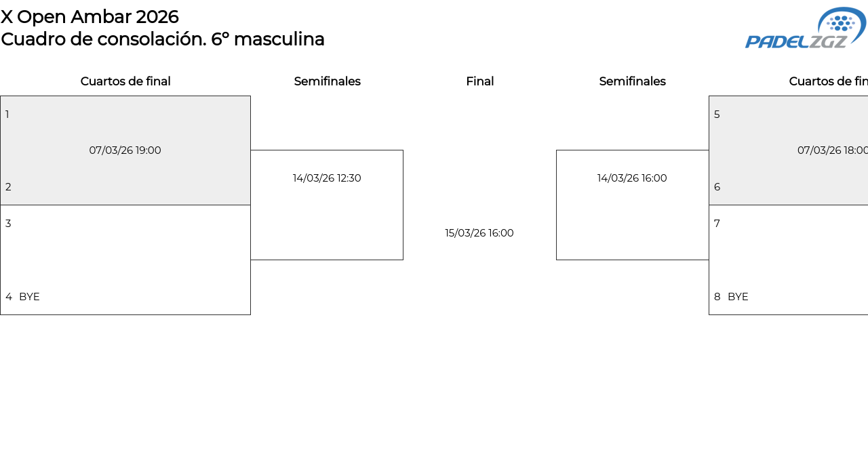The height and width of the screenshot is (450, 868).
Task: Click the Cuadro de consolación subtitle
Action: coord(163,39)
